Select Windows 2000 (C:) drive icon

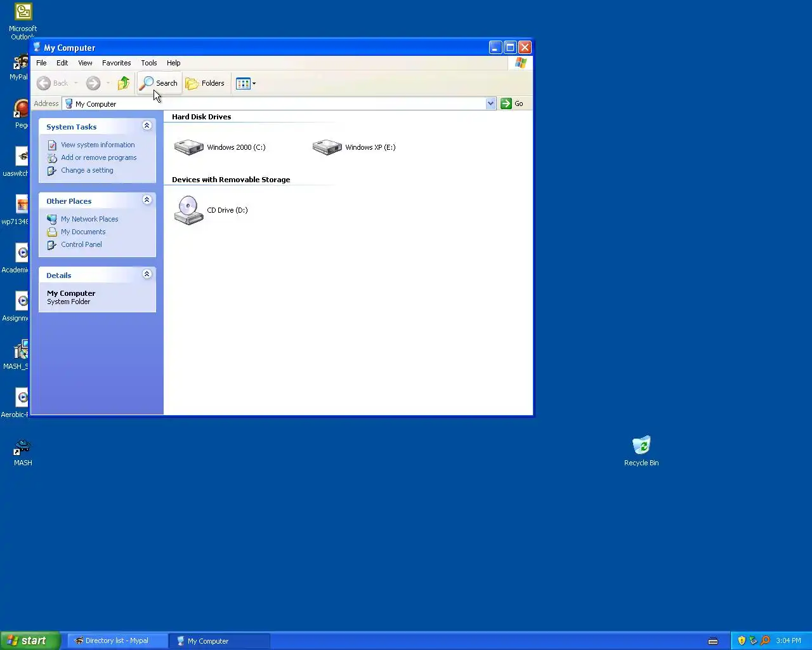(188, 147)
